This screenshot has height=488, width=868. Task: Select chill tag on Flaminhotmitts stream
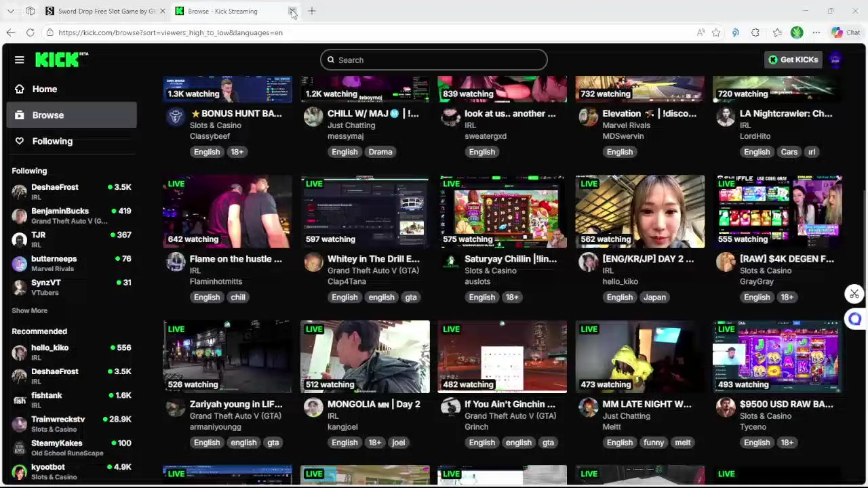coord(238,297)
